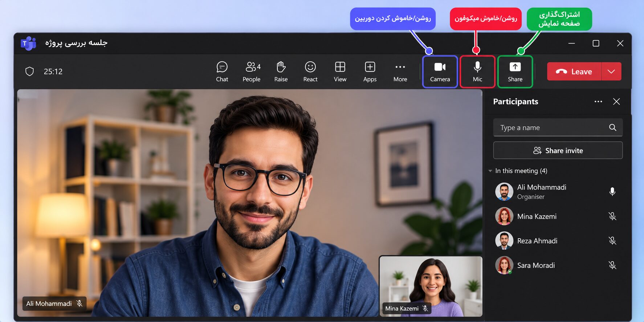Click the search magnifier icon

613,127
